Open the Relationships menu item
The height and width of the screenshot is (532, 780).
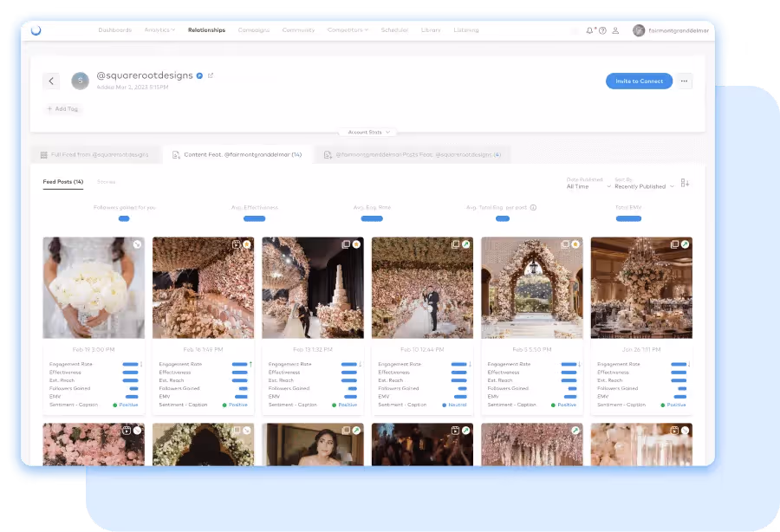coord(206,29)
